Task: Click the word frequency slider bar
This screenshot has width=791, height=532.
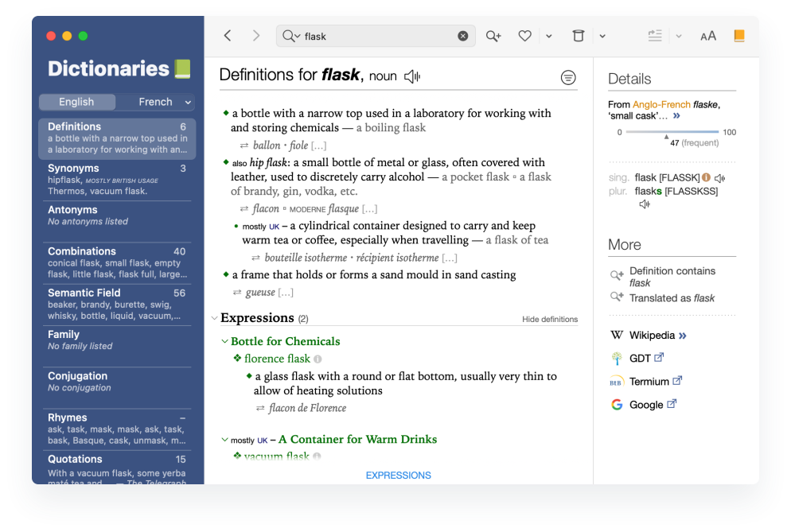Action: click(x=672, y=132)
